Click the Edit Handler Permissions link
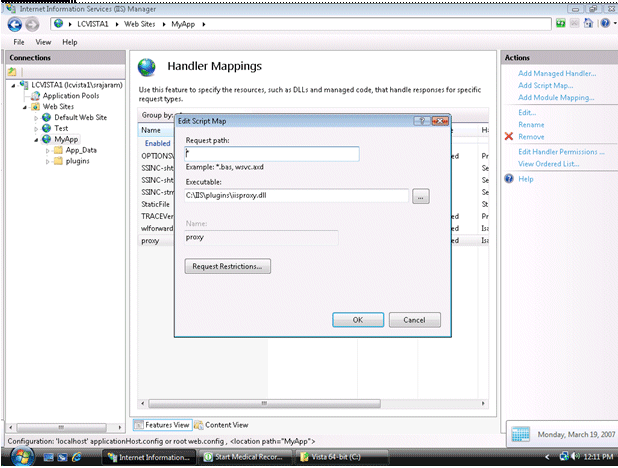This screenshot has height=468, width=618. click(x=561, y=152)
